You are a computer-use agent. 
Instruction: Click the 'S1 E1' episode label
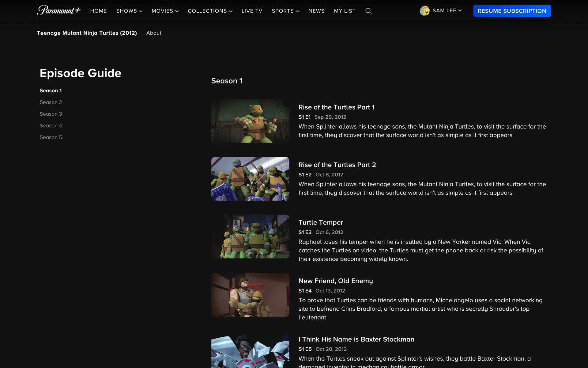point(304,117)
